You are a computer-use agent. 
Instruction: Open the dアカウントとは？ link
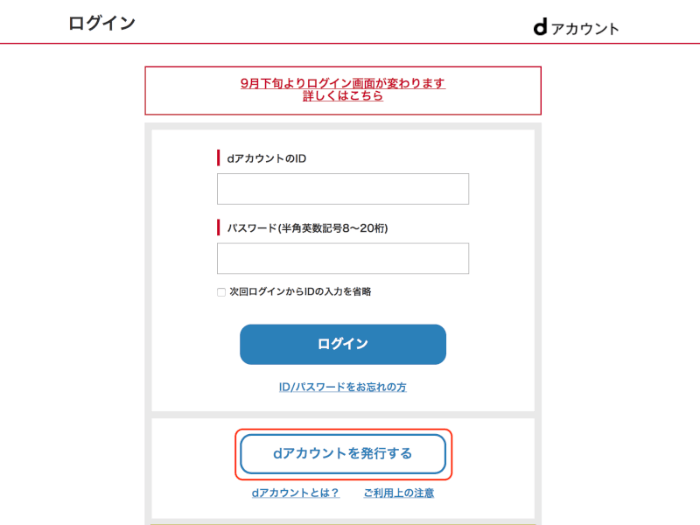tap(295, 493)
